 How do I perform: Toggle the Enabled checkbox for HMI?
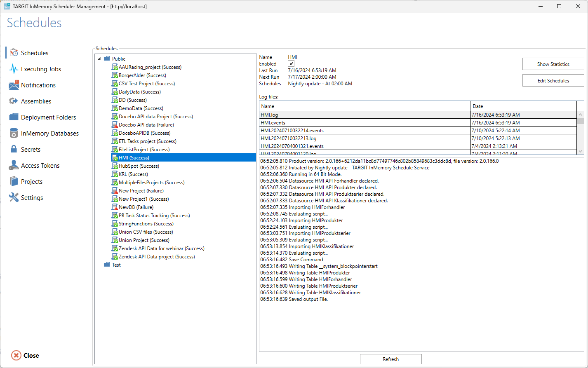click(x=291, y=64)
